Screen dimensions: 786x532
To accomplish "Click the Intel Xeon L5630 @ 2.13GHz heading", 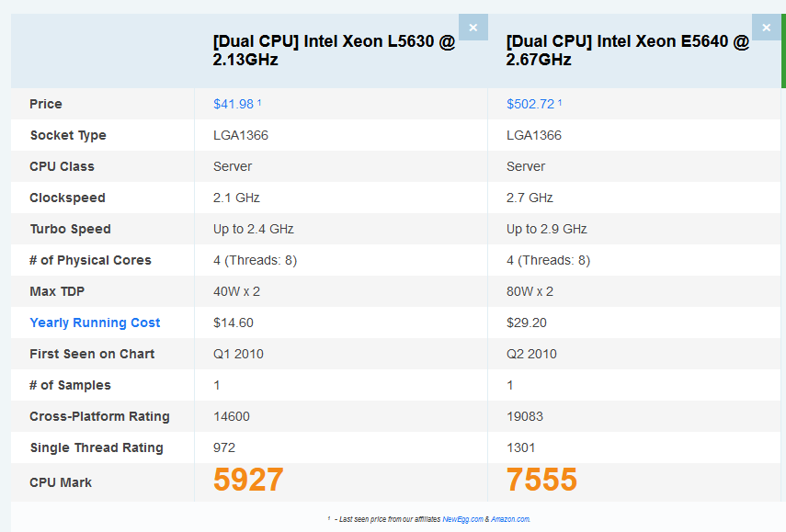I will tap(334, 51).
